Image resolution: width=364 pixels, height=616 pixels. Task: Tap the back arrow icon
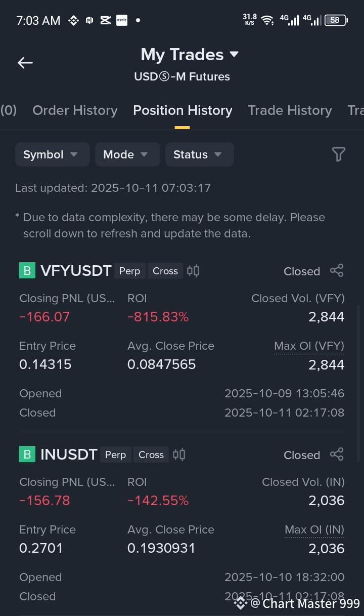(x=25, y=63)
